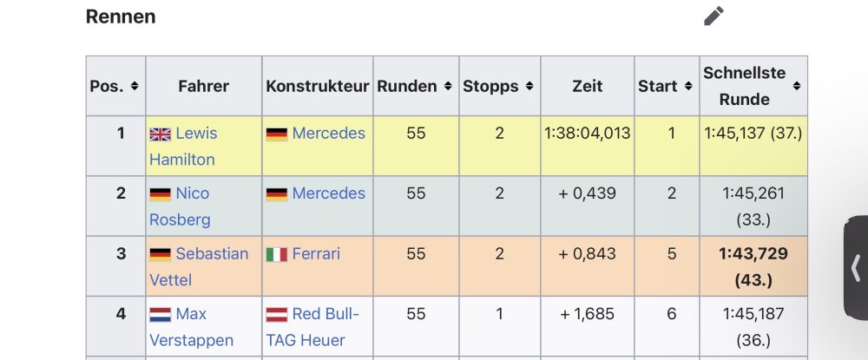Open the Red Bull-TAG Heuer link
Viewport: 868px width, 360px height.
(x=325, y=314)
